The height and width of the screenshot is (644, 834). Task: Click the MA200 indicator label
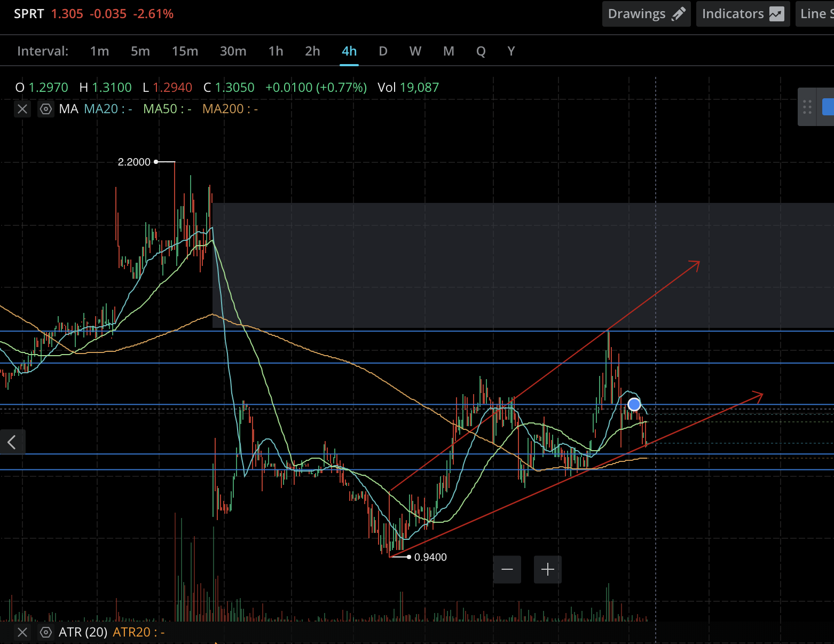pyautogui.click(x=230, y=109)
